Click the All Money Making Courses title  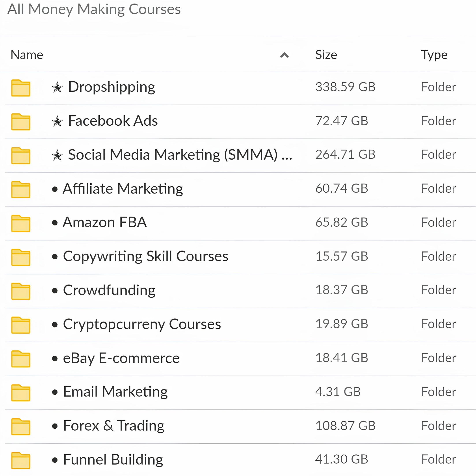(x=94, y=9)
